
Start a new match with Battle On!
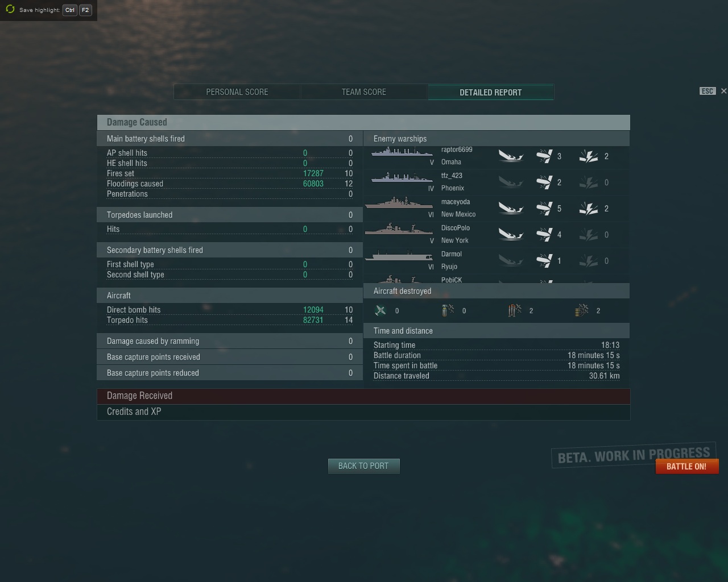[686, 467]
